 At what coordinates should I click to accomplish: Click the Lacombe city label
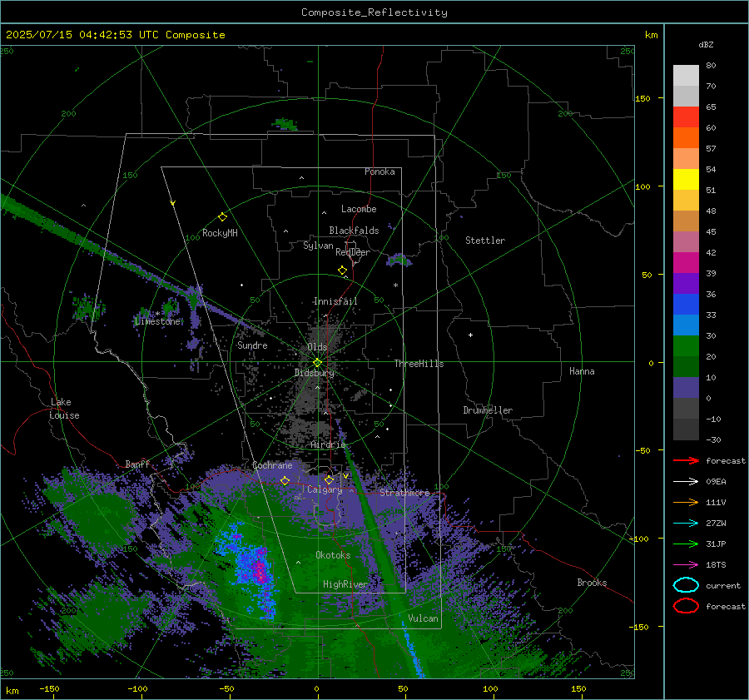click(x=359, y=209)
